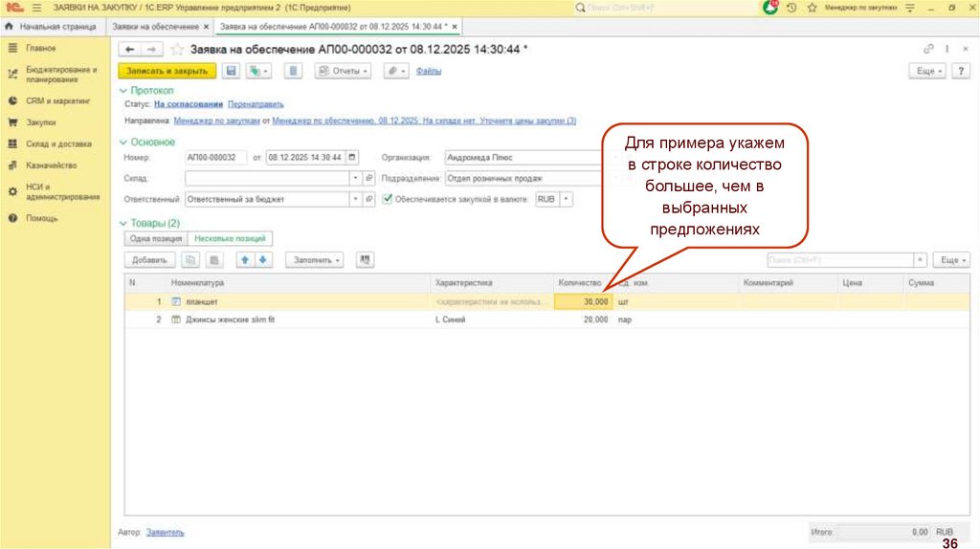Screen dimensions: 980x549
Task: Open the 'Файлы' link
Action: coord(429,71)
